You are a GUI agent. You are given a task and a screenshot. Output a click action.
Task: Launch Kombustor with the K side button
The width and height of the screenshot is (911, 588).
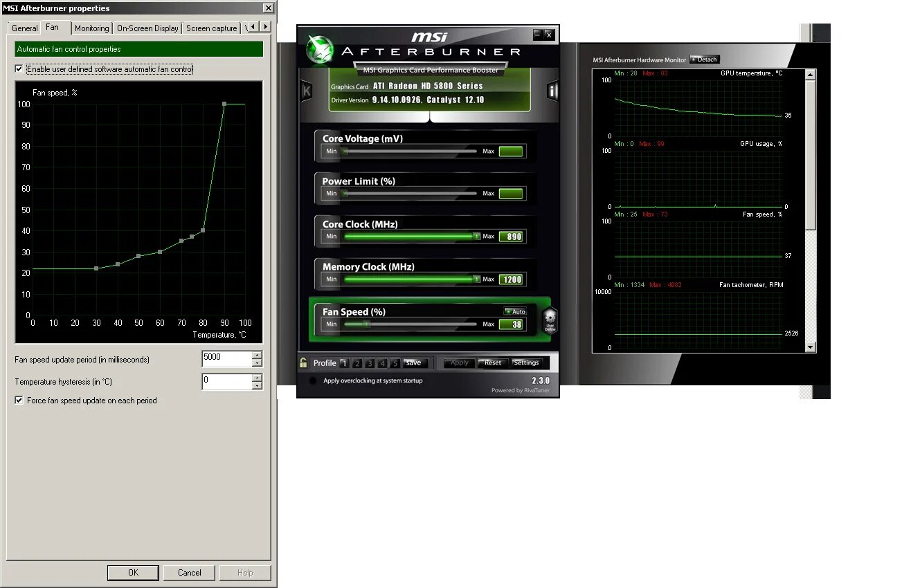tap(307, 91)
